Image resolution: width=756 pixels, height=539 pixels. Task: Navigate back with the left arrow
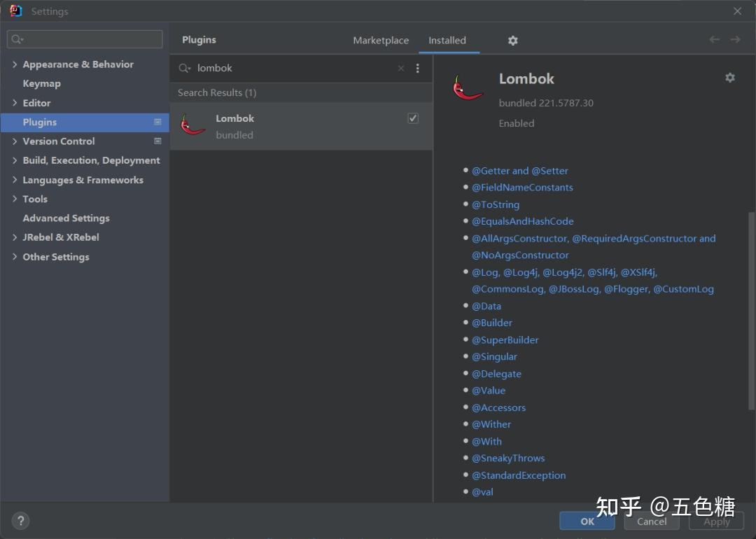click(714, 39)
